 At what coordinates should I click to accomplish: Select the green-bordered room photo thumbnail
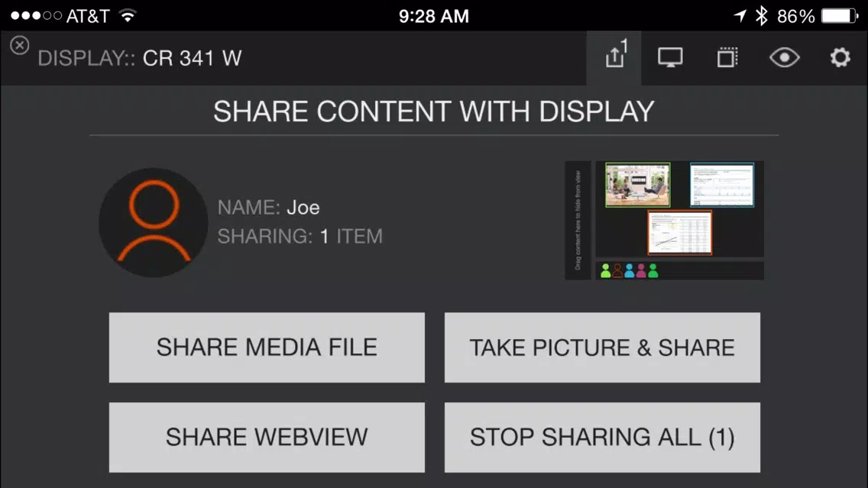[x=638, y=185]
